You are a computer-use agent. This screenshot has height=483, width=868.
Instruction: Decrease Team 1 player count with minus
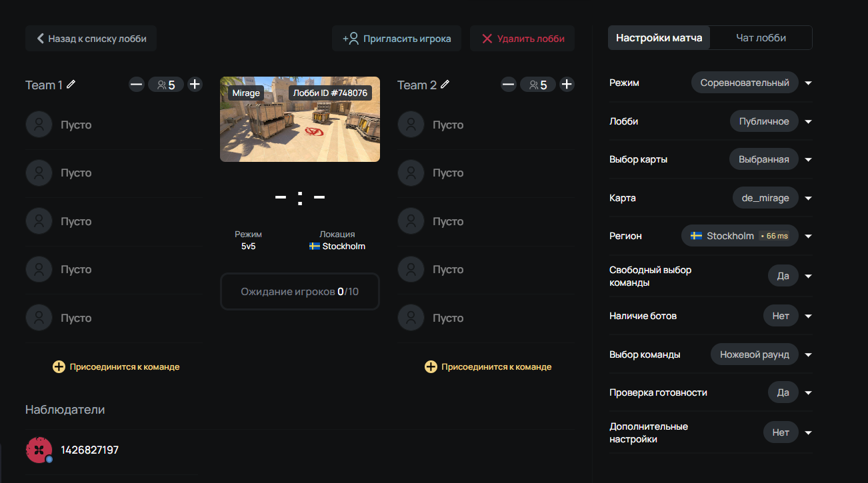[x=137, y=85]
